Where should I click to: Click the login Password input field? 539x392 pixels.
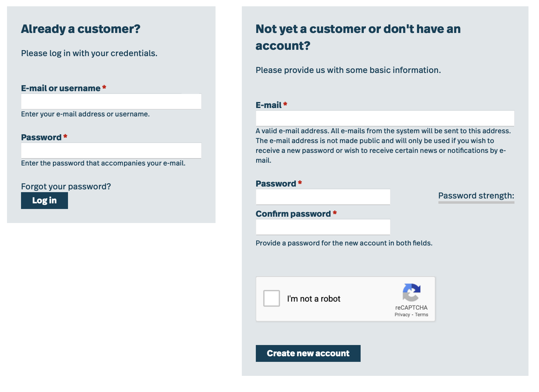tap(111, 150)
